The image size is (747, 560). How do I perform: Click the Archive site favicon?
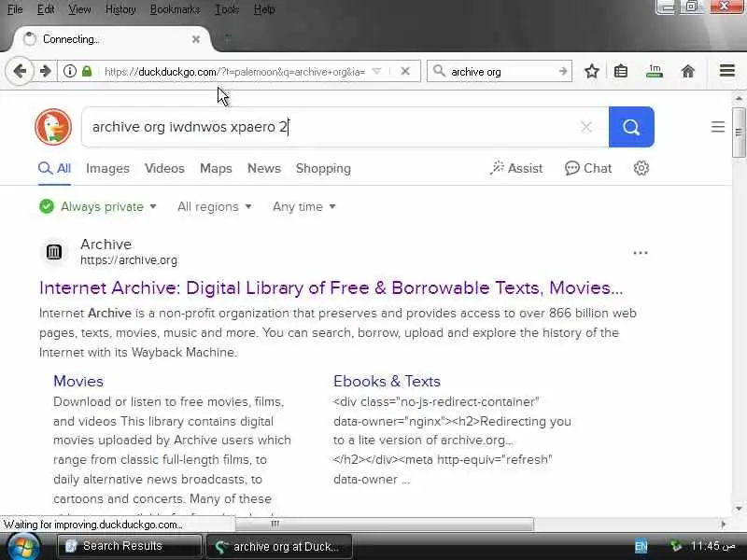point(54,251)
